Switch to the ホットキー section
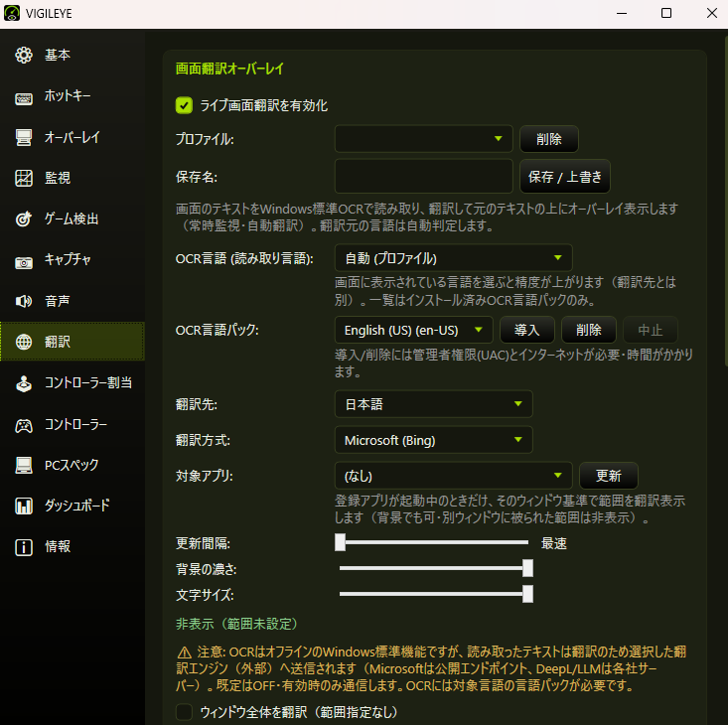728x725 pixels. [x=73, y=96]
